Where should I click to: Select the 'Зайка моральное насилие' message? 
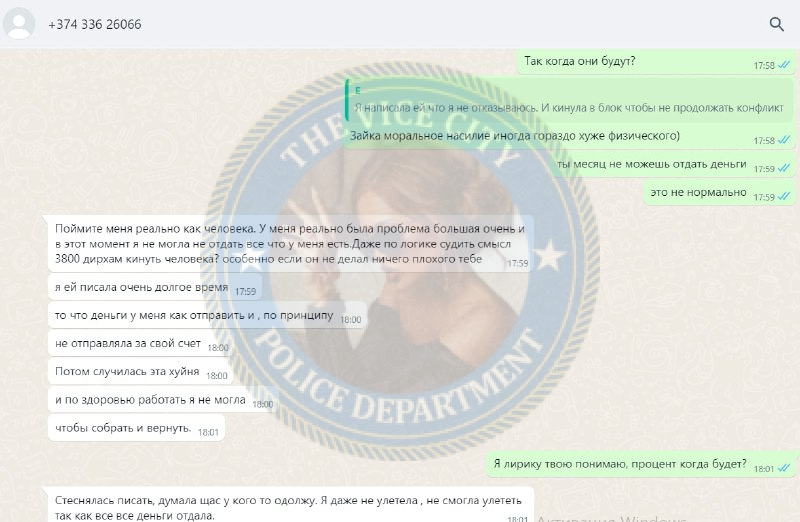coord(569,113)
